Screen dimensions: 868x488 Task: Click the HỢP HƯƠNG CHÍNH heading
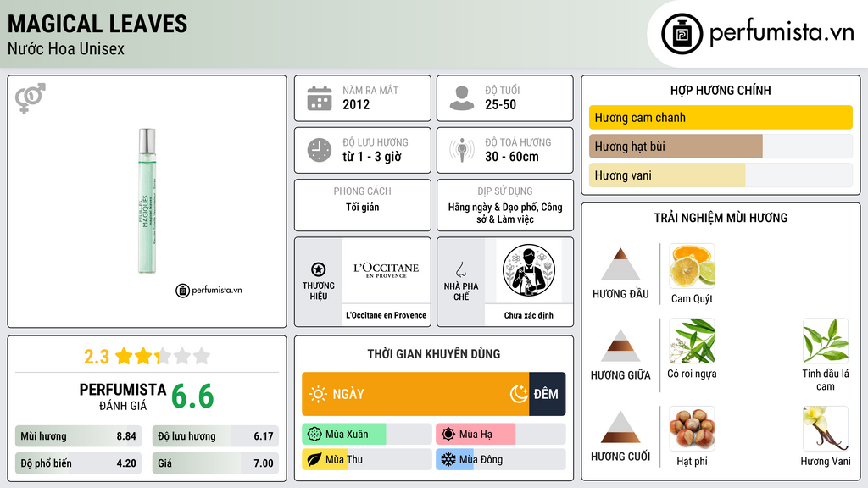pyautogui.click(x=721, y=90)
